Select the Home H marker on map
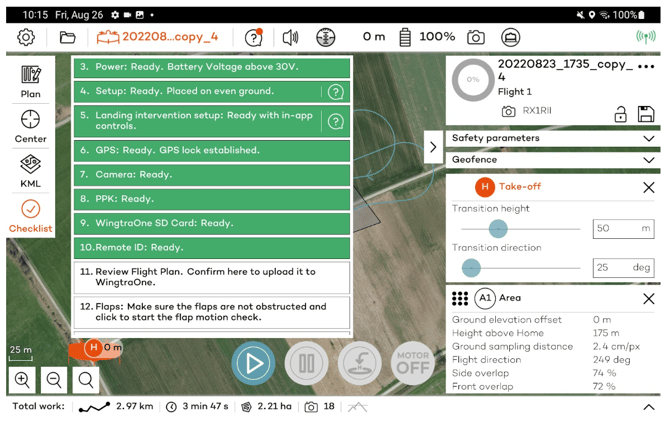This screenshot has height=423, width=670. [x=94, y=347]
